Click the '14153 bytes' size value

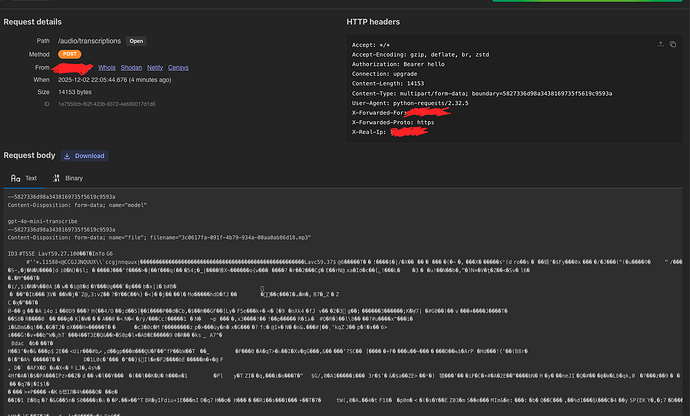[75, 92]
